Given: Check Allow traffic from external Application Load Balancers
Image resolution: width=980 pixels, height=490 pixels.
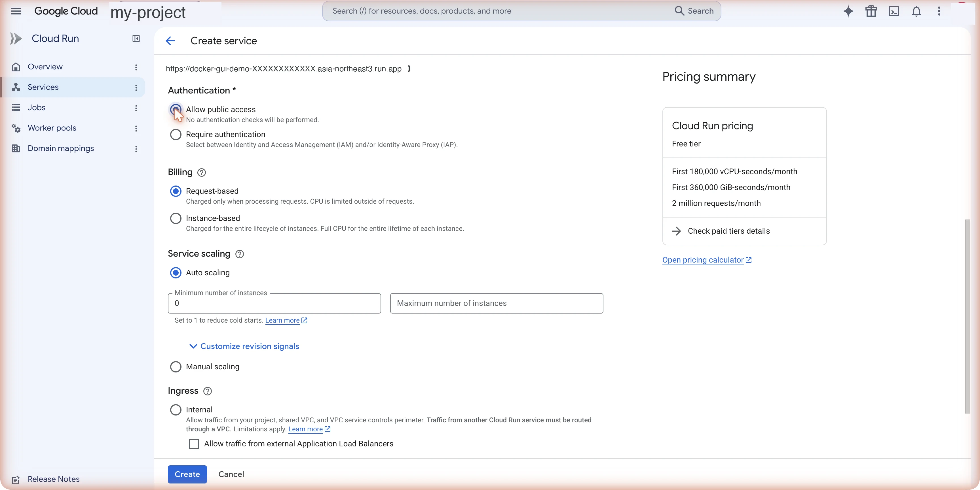Looking at the screenshot, I should pyautogui.click(x=194, y=444).
